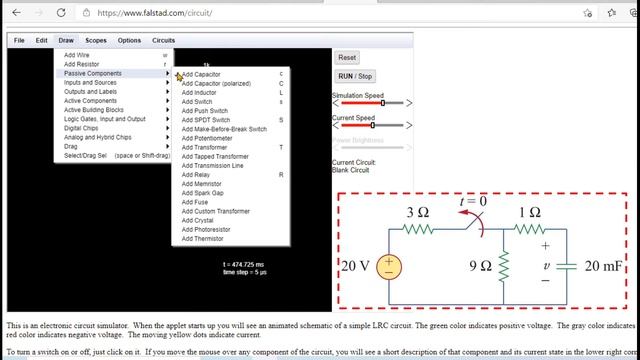Reload the page with refresh icon
The image size is (640, 360).
coord(61,13)
